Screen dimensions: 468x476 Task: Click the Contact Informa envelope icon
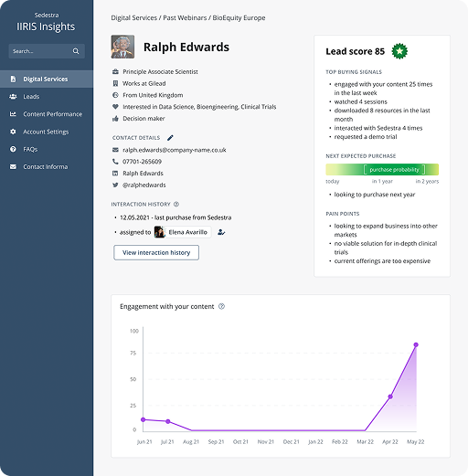(13, 167)
